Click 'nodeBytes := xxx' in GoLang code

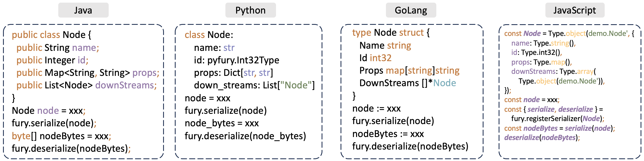tap(388, 134)
